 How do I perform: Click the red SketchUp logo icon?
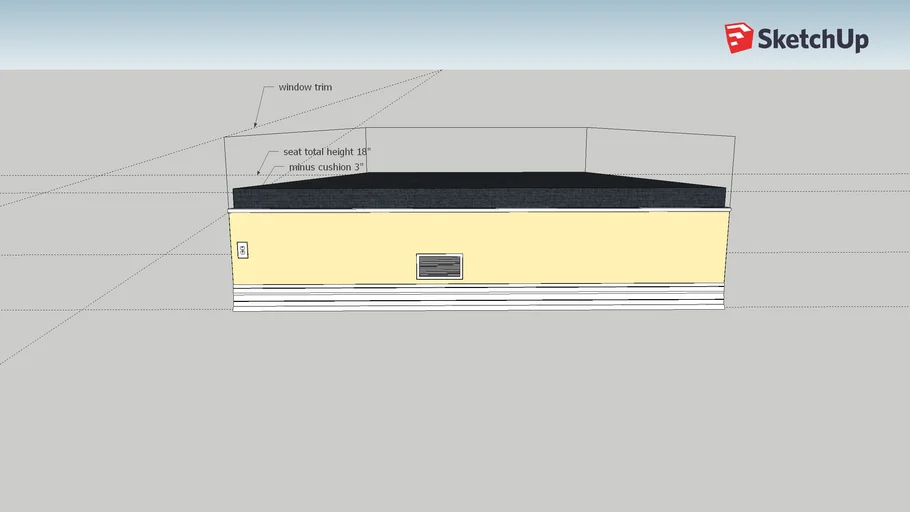(x=739, y=38)
